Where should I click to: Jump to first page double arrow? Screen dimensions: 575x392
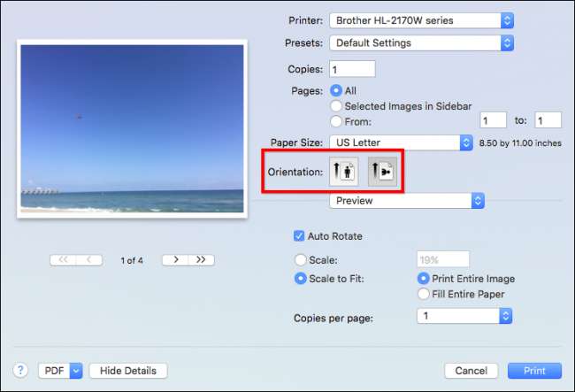(x=63, y=260)
